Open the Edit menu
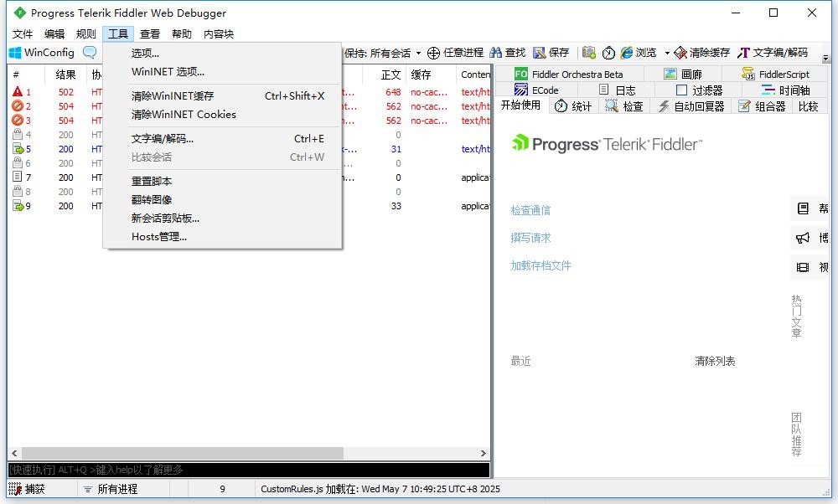838x504 pixels. pyautogui.click(x=54, y=33)
